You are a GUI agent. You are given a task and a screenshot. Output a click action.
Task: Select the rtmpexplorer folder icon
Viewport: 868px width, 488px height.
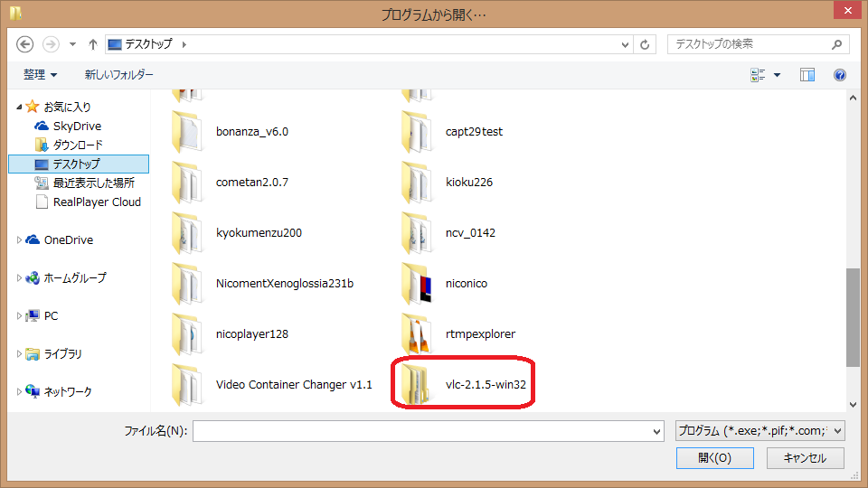click(416, 334)
